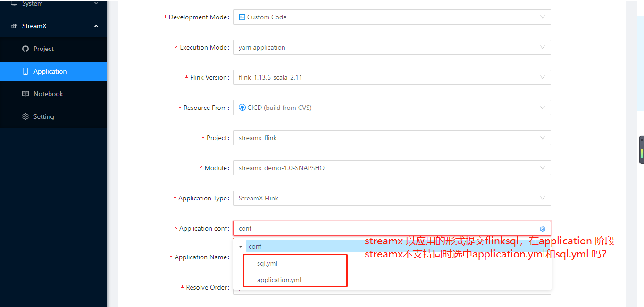Click the Notebook book icon

25,94
